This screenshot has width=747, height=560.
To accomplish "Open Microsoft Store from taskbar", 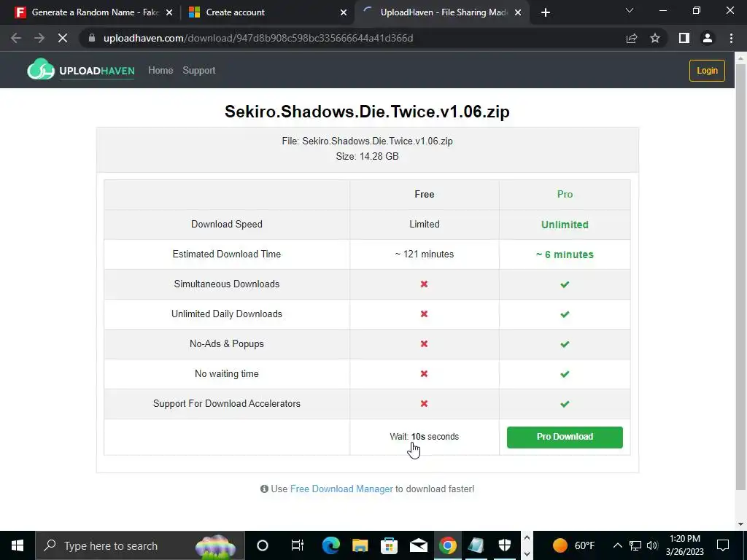I will [390, 545].
